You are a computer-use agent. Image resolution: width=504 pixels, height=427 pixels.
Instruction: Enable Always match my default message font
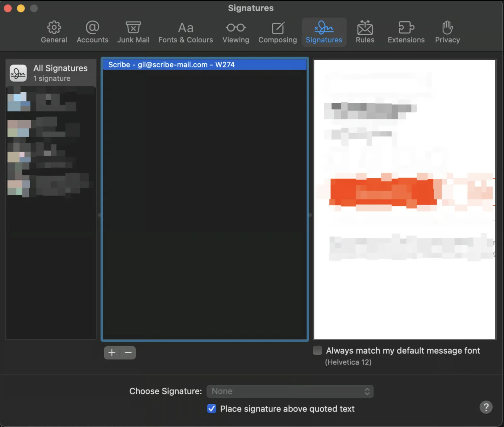pyautogui.click(x=318, y=350)
